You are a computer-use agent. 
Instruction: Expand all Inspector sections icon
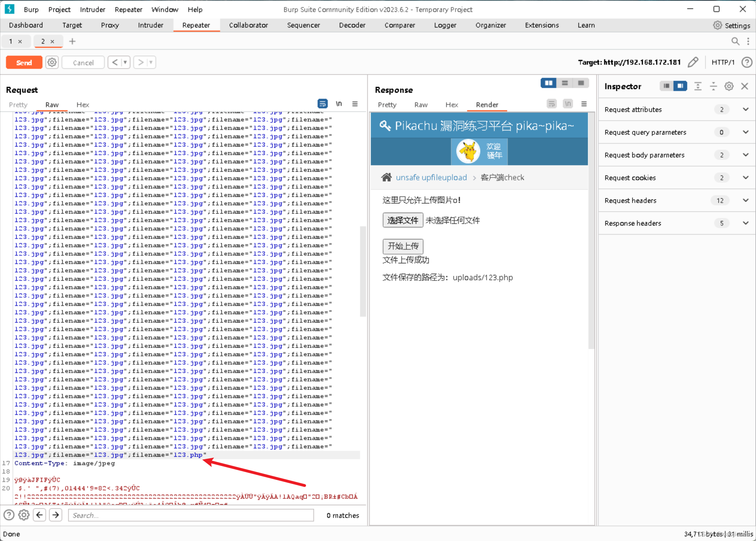(x=698, y=86)
